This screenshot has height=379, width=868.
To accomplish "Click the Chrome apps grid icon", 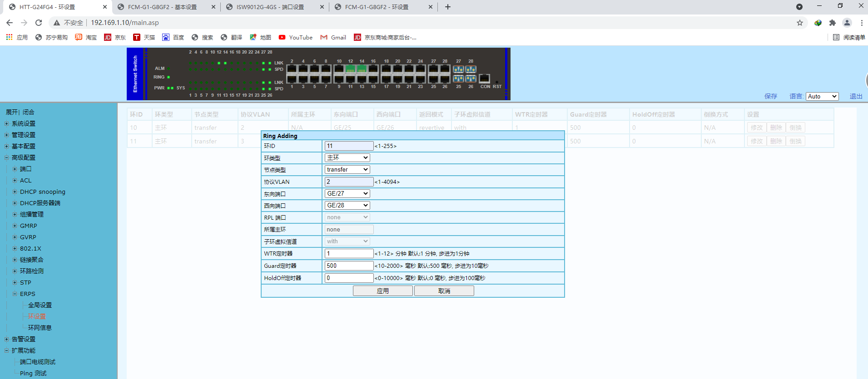I will [9, 37].
